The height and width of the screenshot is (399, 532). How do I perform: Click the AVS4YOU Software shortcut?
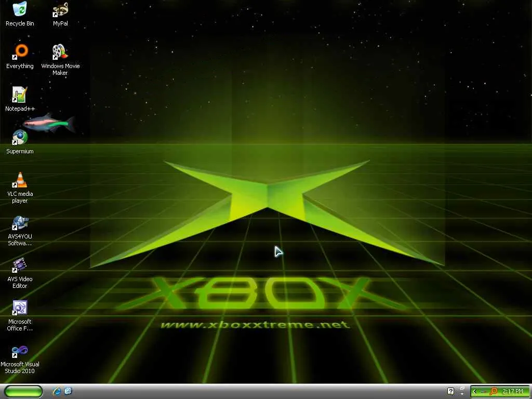[20, 231]
